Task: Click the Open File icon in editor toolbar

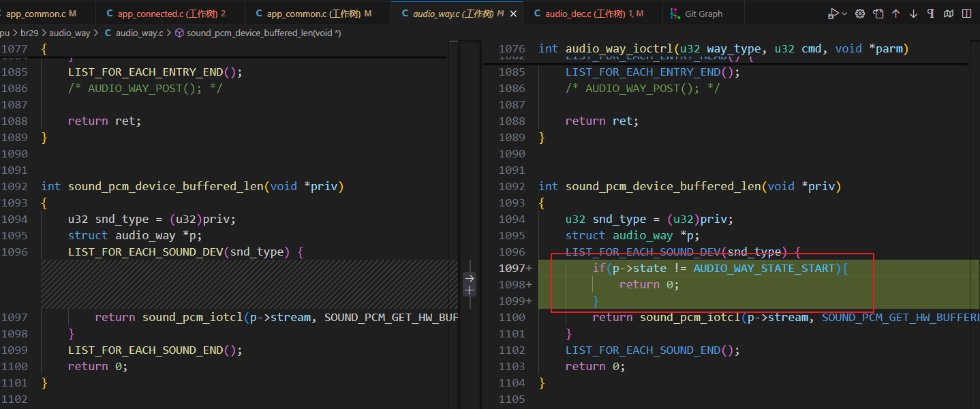Action: pyautogui.click(x=878, y=14)
